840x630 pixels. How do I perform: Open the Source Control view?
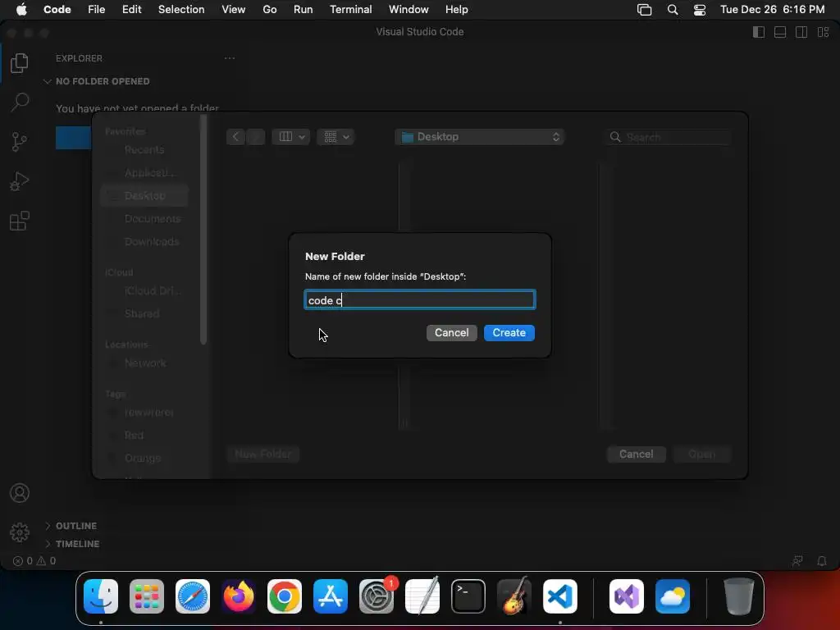pyautogui.click(x=20, y=142)
